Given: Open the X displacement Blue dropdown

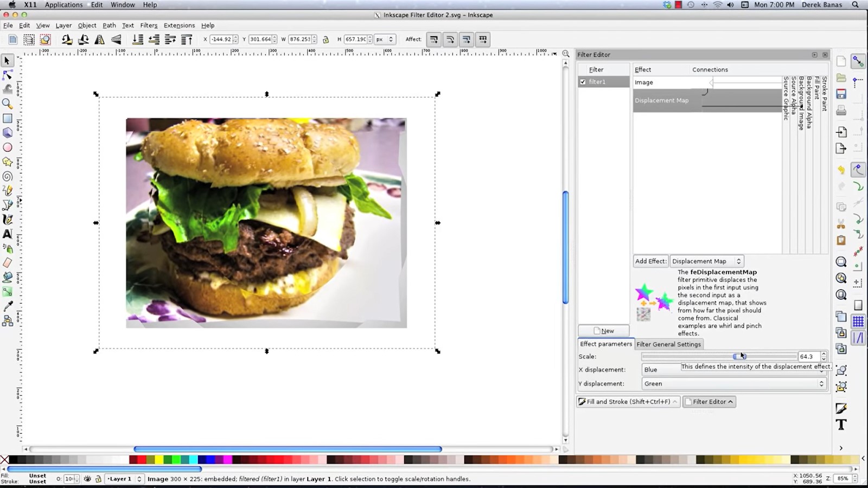Looking at the screenshot, I should [733, 370].
